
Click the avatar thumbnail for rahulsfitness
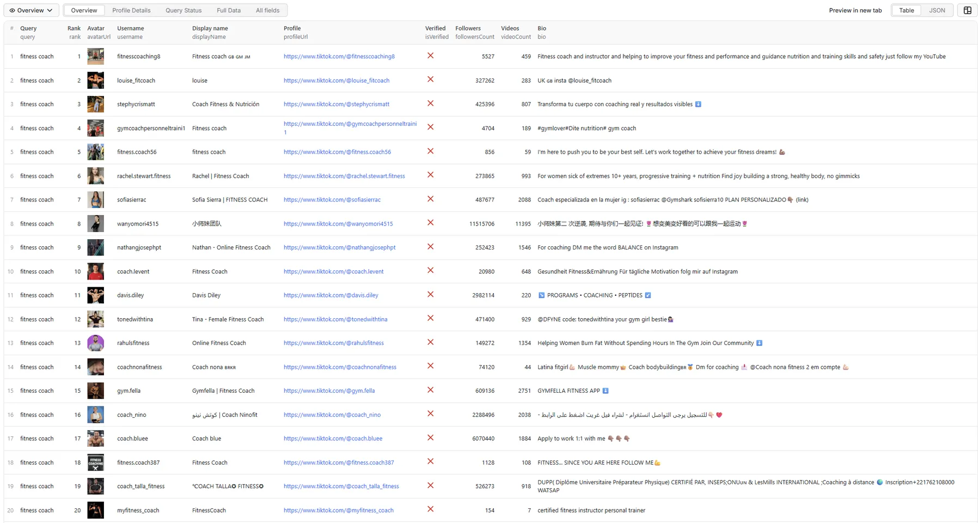pyautogui.click(x=95, y=343)
